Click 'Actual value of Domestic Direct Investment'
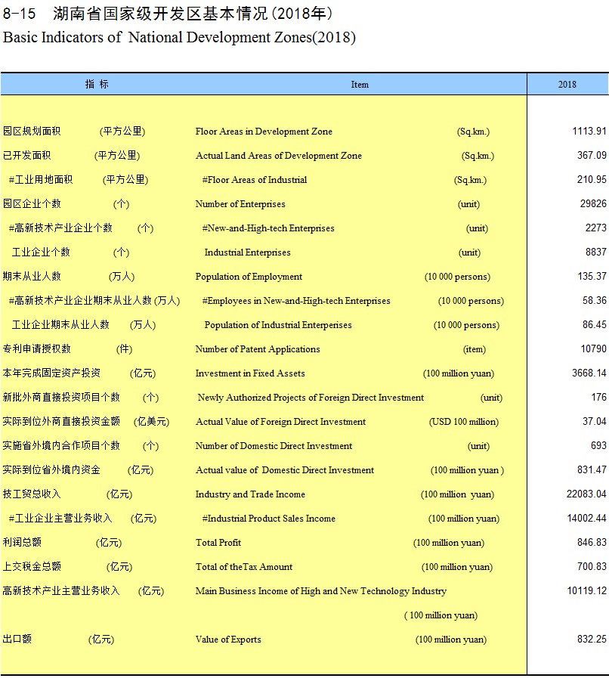 285,469
